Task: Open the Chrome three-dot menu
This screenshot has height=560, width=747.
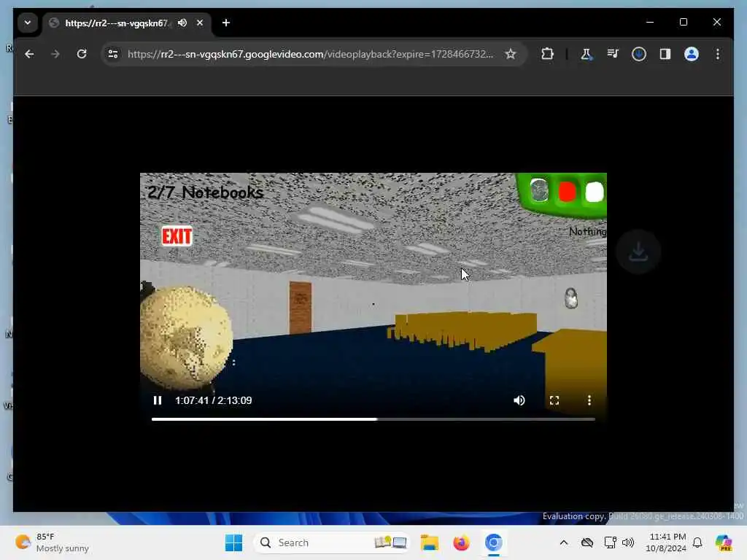Action: [x=718, y=54]
